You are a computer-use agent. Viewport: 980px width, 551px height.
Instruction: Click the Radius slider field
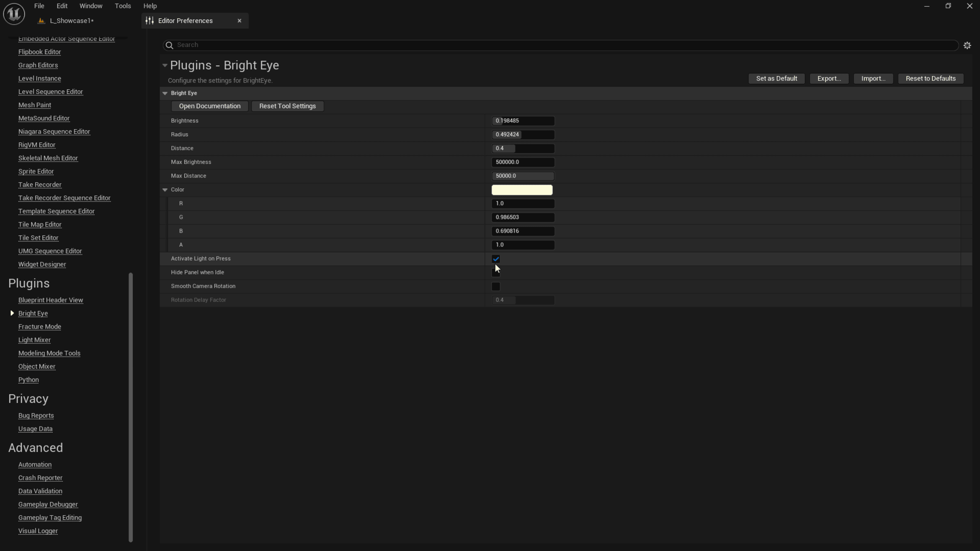(x=523, y=135)
